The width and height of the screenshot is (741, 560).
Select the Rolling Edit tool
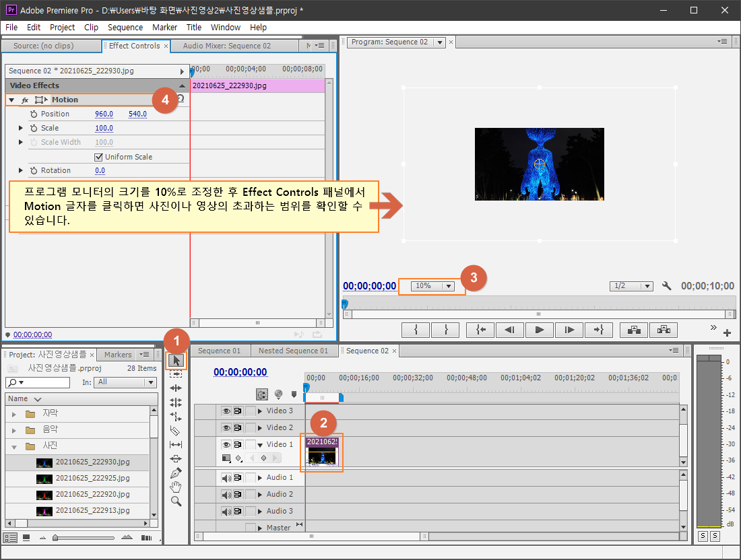176,403
